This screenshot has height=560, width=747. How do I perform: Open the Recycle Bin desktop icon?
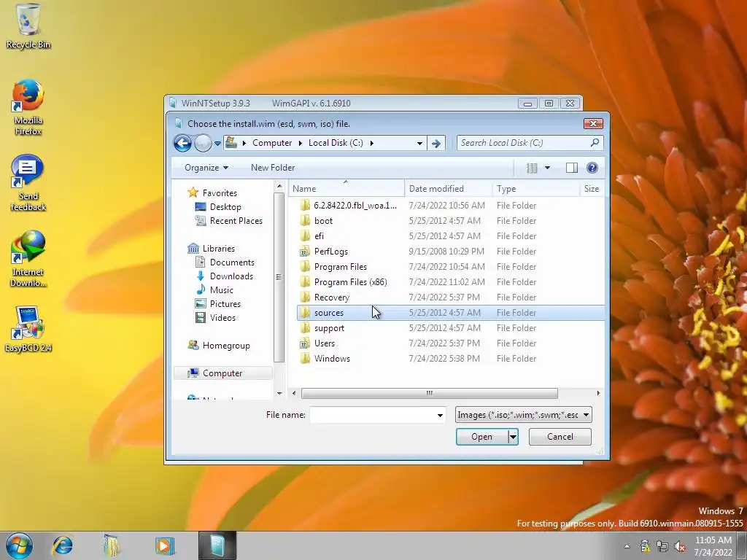[28, 26]
